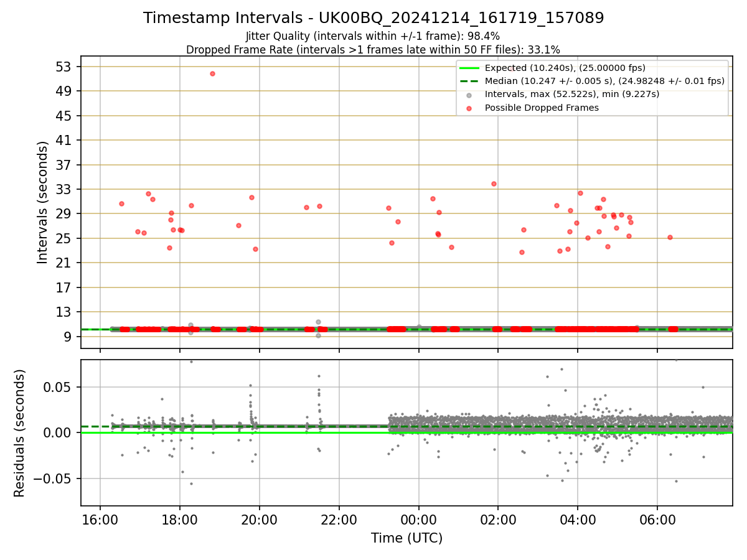The height and width of the screenshot is (560, 747).
Task: Click the x-axis tick label '16:00'
Action: pos(100,520)
